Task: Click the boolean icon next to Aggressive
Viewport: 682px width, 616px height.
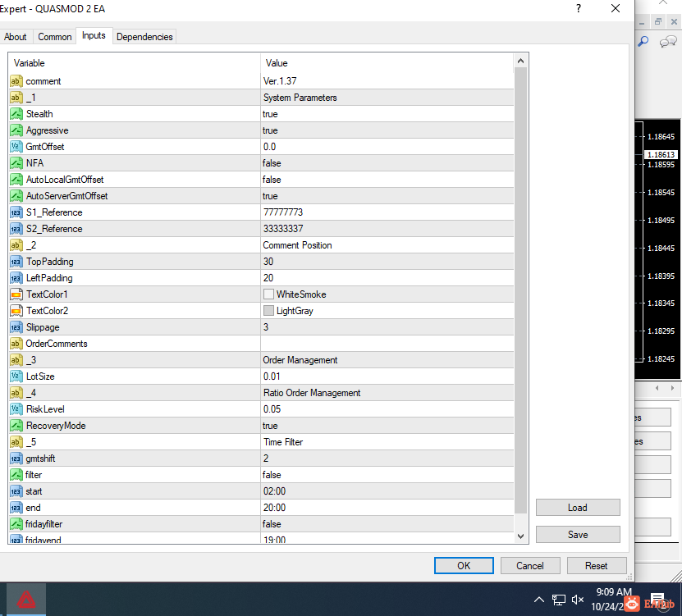Action: point(16,130)
